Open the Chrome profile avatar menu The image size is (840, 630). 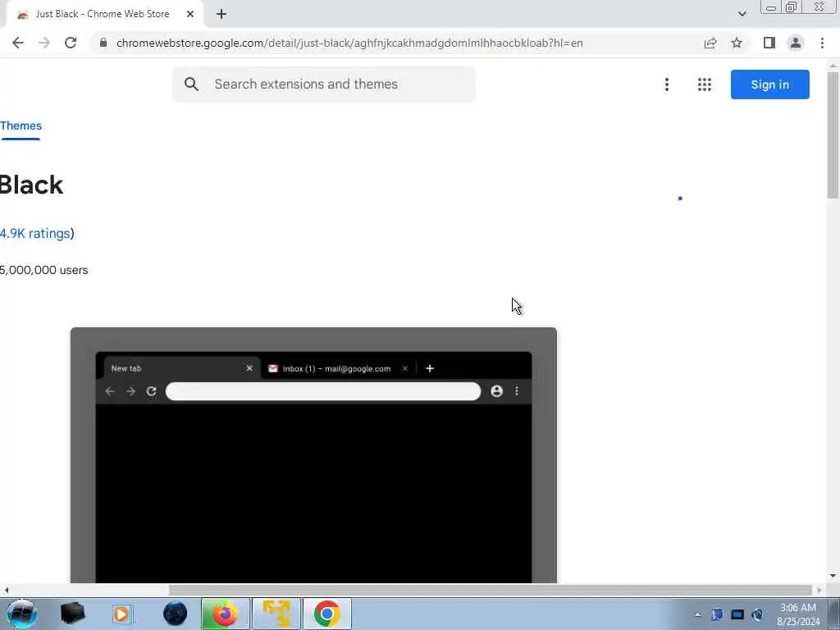(x=796, y=43)
